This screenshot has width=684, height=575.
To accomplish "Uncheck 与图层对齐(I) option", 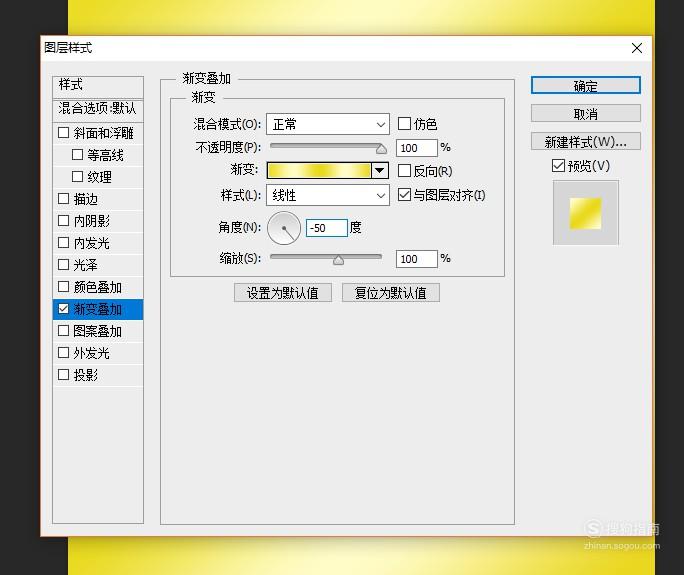I will (x=404, y=195).
